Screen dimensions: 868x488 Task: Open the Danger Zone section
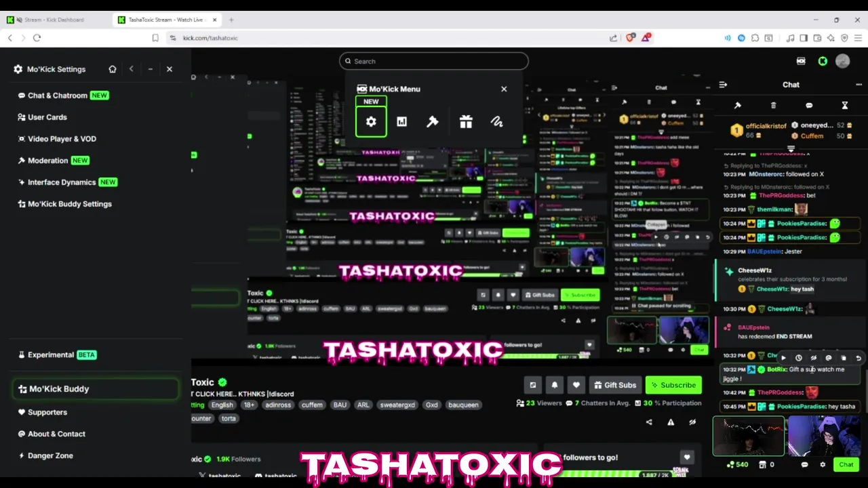click(x=45, y=455)
